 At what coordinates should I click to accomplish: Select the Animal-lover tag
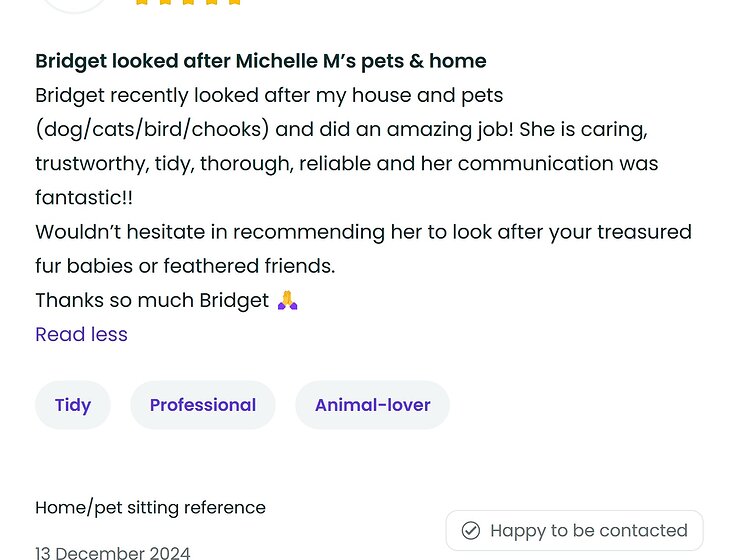click(x=372, y=405)
